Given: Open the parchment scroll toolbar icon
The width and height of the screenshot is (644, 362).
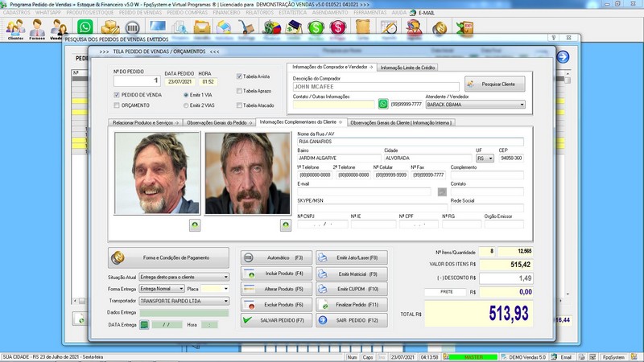Looking at the screenshot, I should [363, 27].
